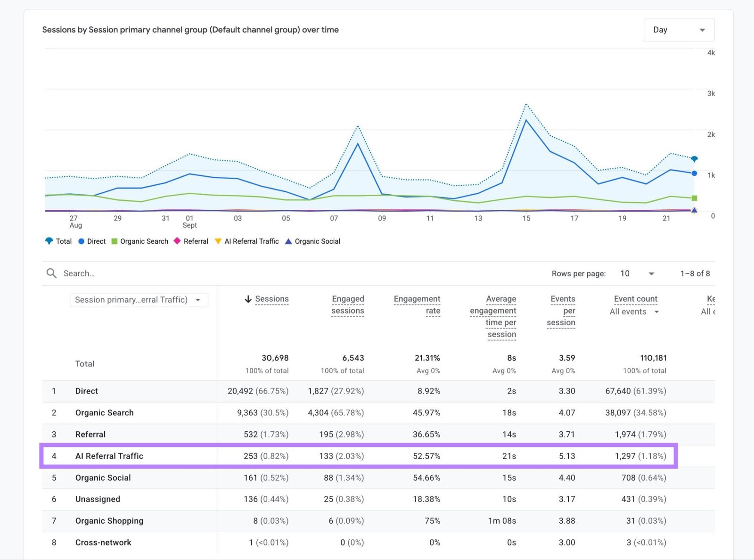
Task: Select the Cross-network row label
Action: tap(103, 542)
